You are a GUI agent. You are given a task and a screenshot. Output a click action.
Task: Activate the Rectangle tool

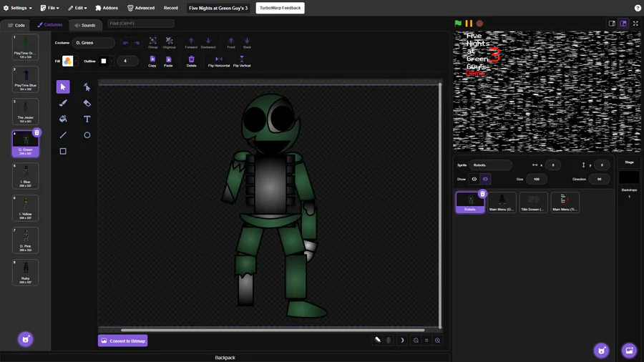pyautogui.click(x=63, y=151)
